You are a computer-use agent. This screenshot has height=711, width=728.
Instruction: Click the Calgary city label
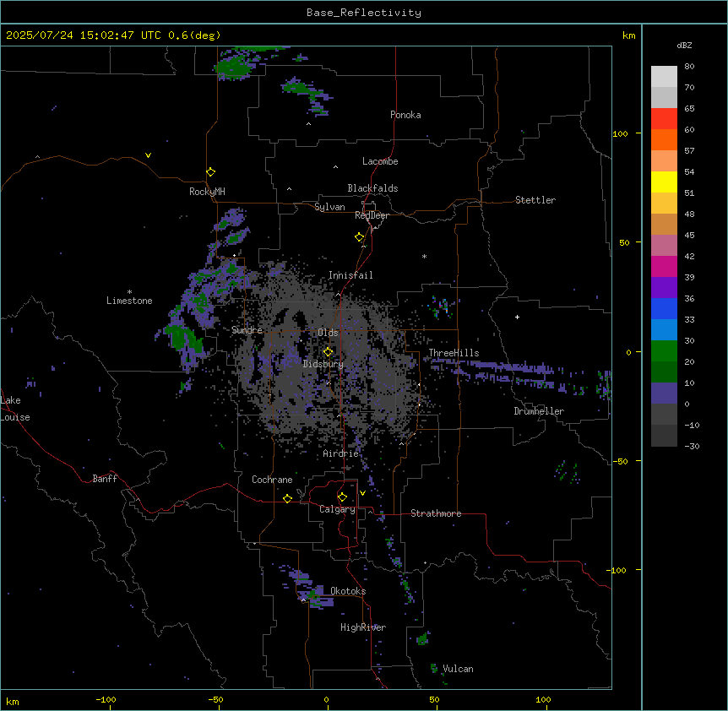coord(337,509)
